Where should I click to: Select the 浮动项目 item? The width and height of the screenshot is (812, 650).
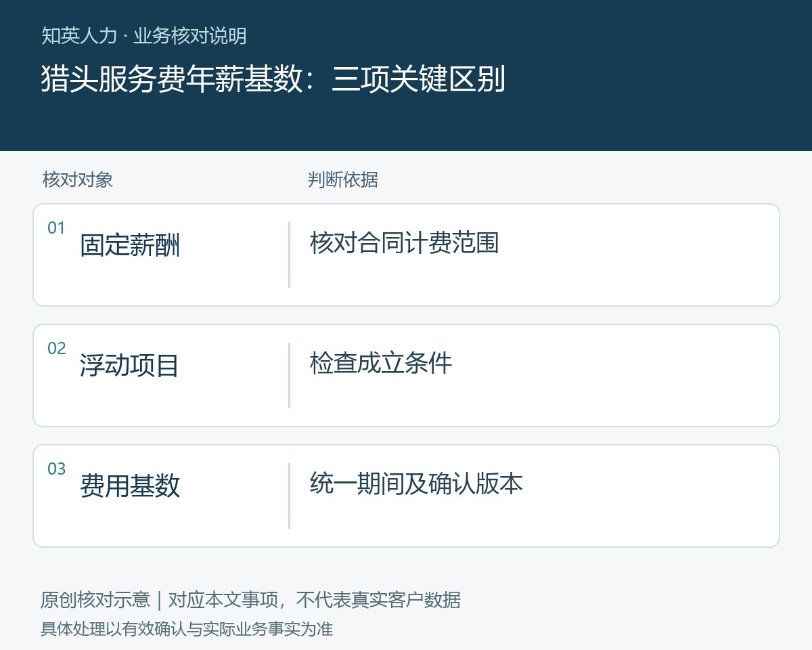129,366
